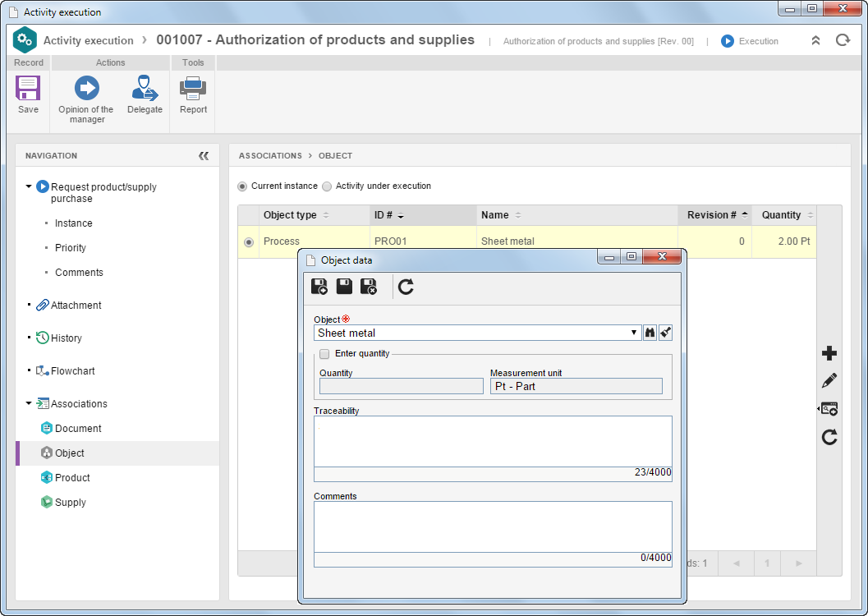
Task: Click the 2.00 Pt quantity cell
Action: 794,241
